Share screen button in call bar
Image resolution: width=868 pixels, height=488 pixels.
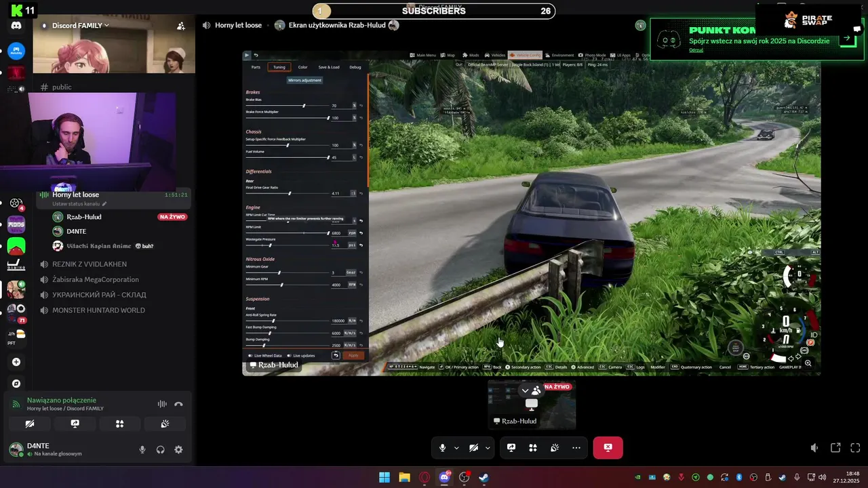point(511,447)
